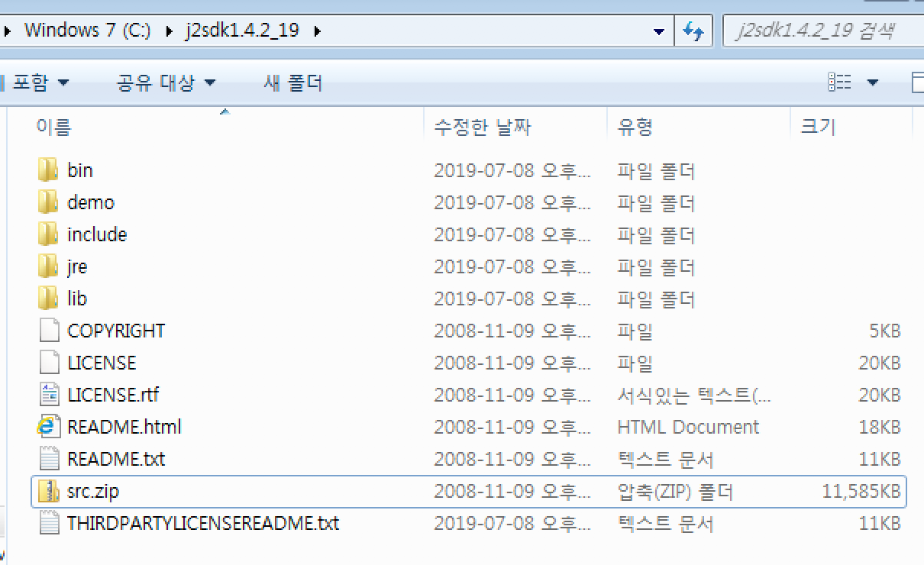Select the file name THIRDPARTYLICENSEREADME.txt
924x565 pixels.
(x=203, y=523)
